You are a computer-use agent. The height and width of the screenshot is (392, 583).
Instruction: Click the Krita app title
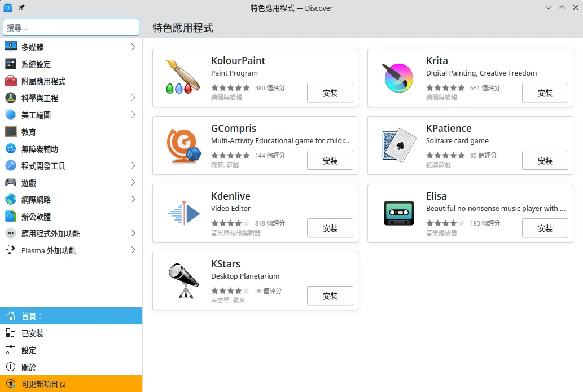point(437,60)
